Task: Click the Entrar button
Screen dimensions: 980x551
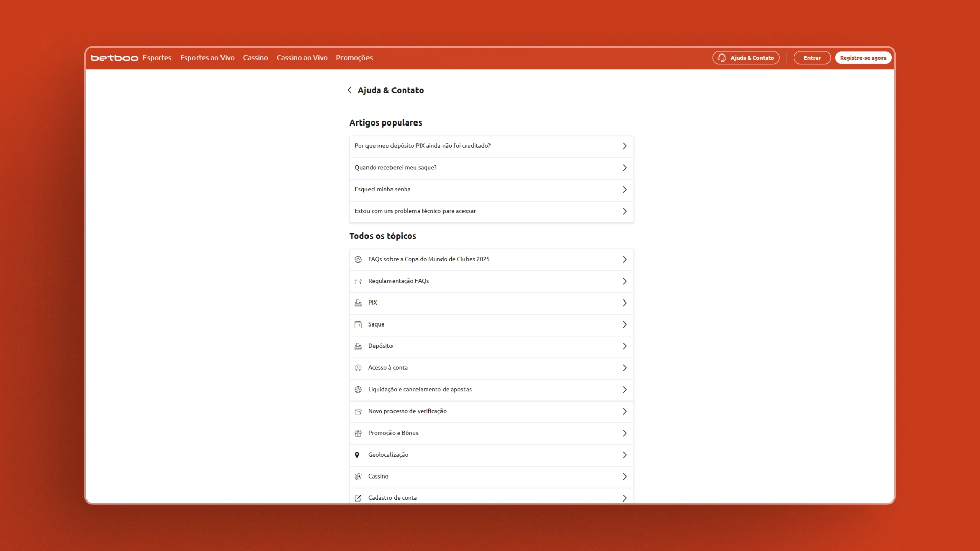Action: click(811, 58)
